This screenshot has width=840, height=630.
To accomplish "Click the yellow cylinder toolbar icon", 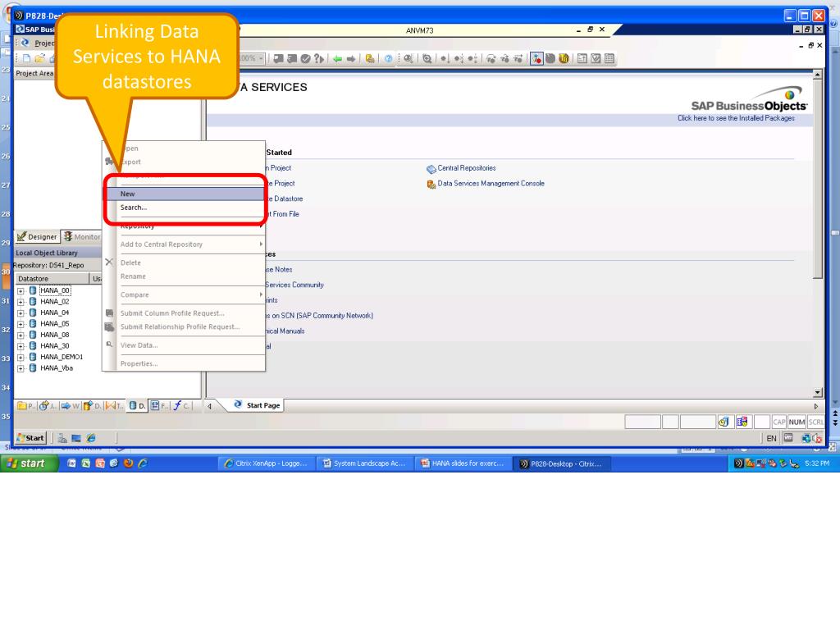I will pos(564,59).
